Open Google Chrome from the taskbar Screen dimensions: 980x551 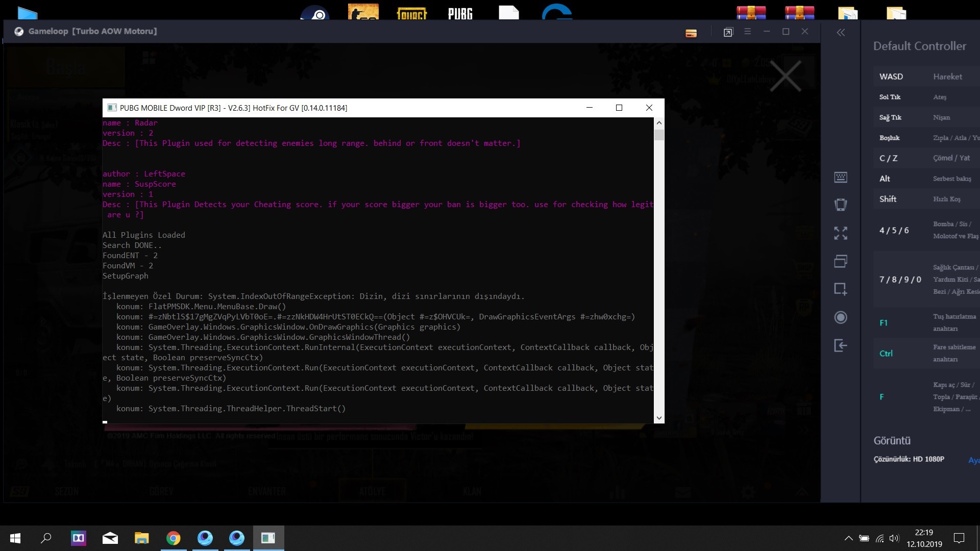point(174,538)
